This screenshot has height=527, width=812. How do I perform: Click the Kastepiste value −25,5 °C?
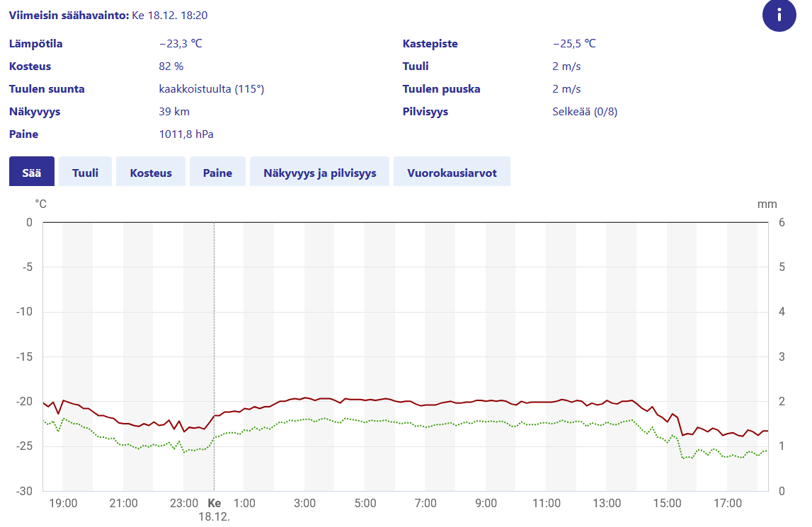pos(574,44)
